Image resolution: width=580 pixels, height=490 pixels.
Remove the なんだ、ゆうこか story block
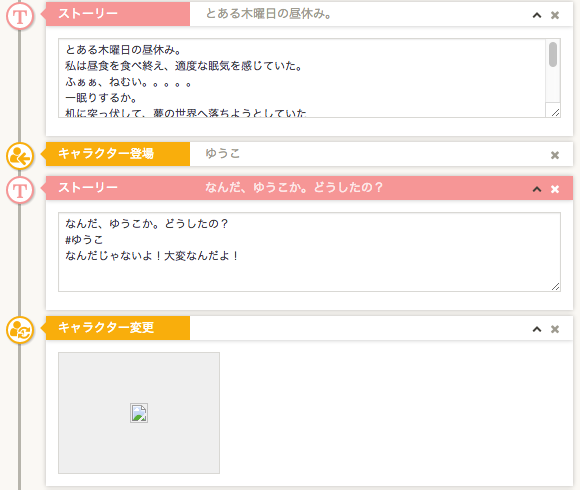554,189
